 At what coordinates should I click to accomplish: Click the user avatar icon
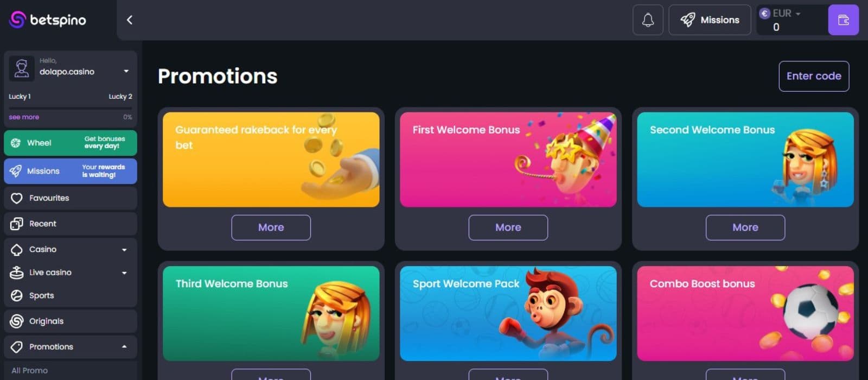pyautogui.click(x=22, y=68)
